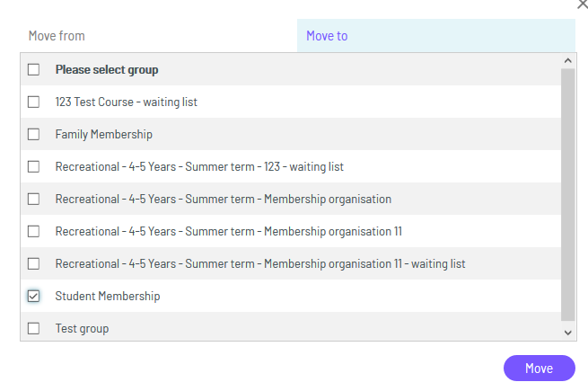Tick the 123 Test Course waiting list checkbox
Viewport: 588px width, 391px height.
pyautogui.click(x=34, y=102)
